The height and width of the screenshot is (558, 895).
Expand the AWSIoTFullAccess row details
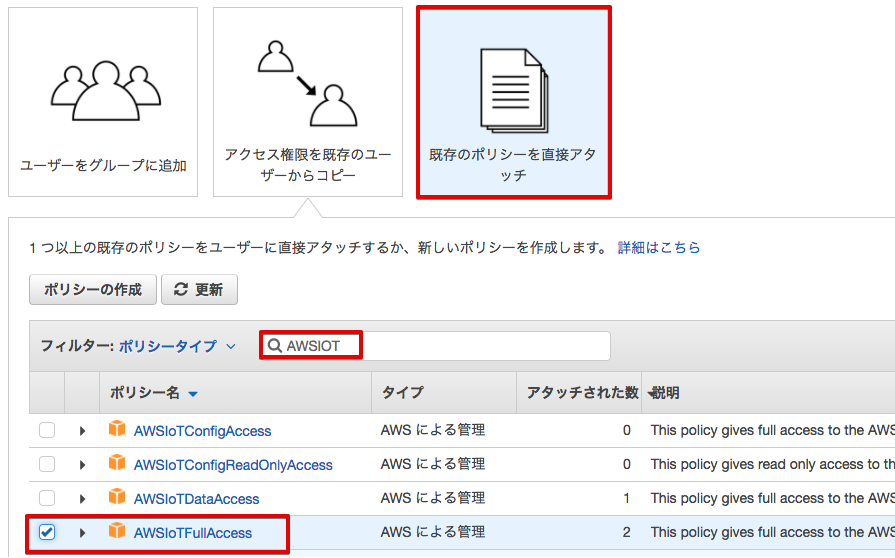point(82,533)
